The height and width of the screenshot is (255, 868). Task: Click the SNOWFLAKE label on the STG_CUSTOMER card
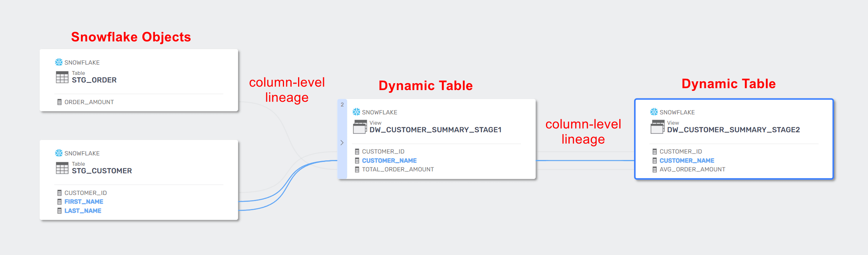coord(82,154)
